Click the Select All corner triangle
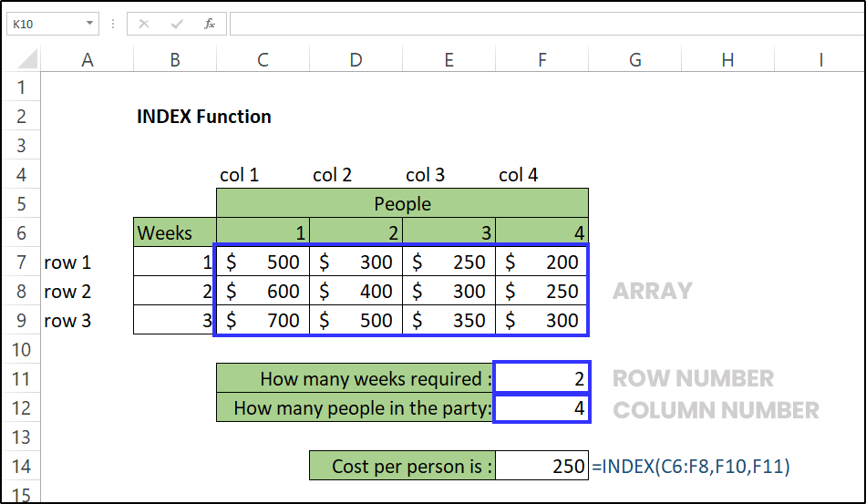Screen dimensions: 866x504 pos(26,58)
